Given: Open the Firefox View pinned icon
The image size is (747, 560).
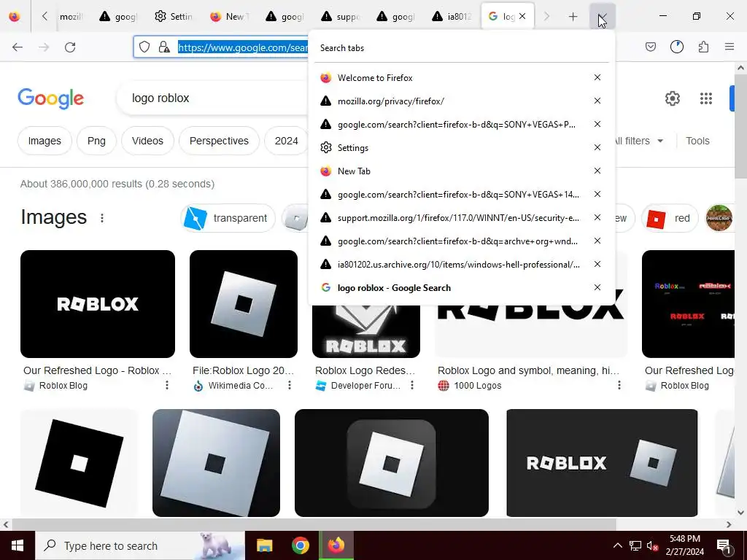Looking at the screenshot, I should pos(15,16).
